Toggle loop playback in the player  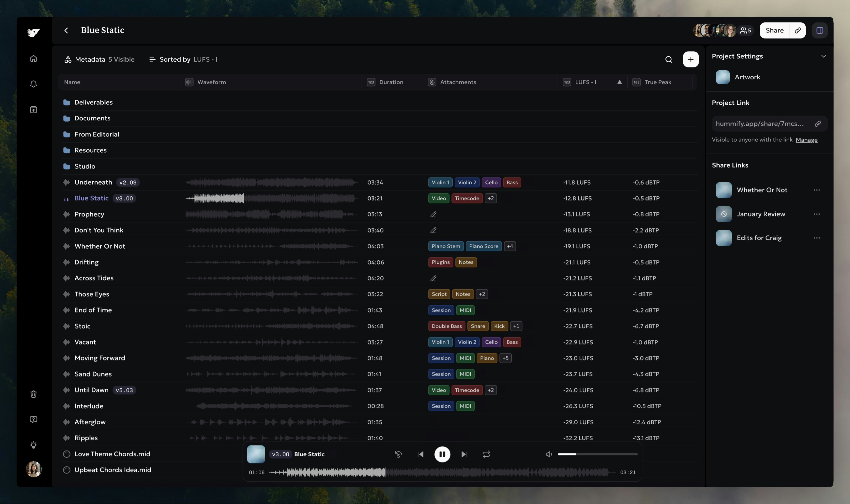(x=486, y=454)
